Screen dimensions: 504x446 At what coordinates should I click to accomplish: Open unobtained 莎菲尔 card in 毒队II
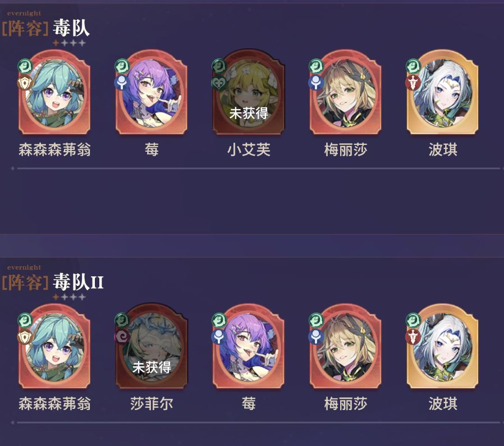point(152,346)
